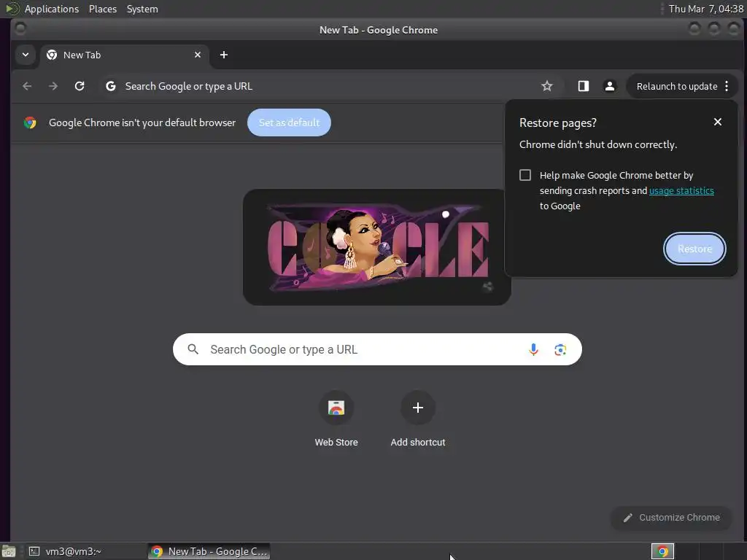
Task: Open the side panel icon
Action: pyautogui.click(x=583, y=86)
